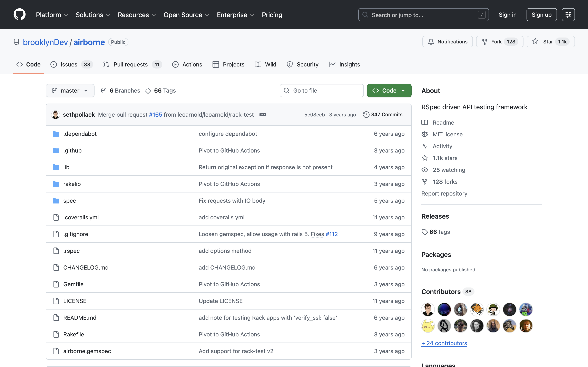The width and height of the screenshot is (588, 367).
Task: Click the 66 Tags link
Action: point(160,91)
